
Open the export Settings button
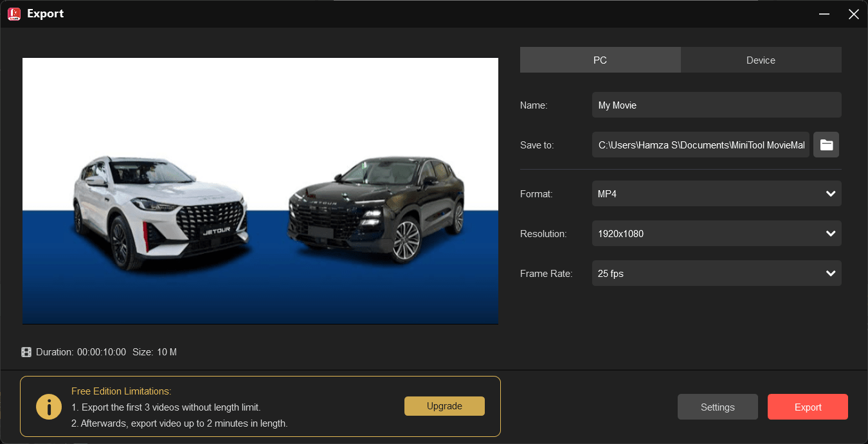pos(718,407)
